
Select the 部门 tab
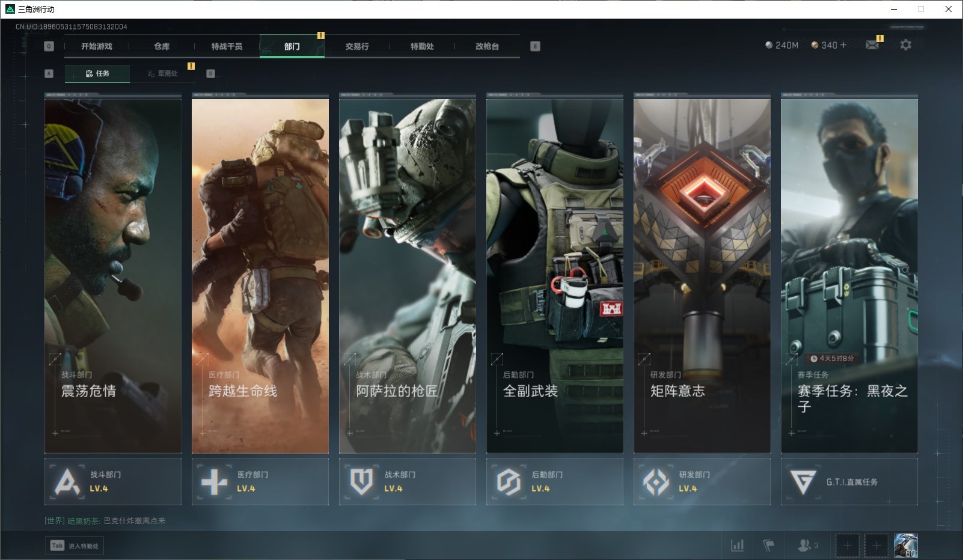click(x=292, y=46)
